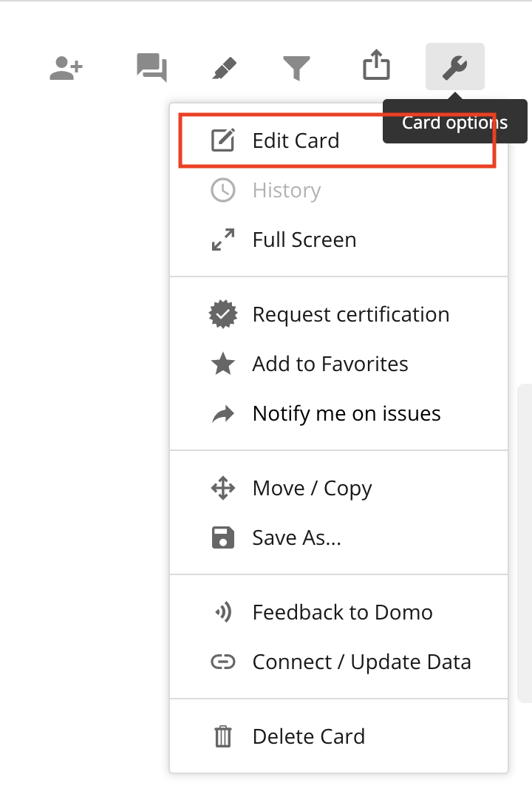Screen dimensions: 532x794
Task: Click the Save As floppy disk icon
Action: click(222, 537)
